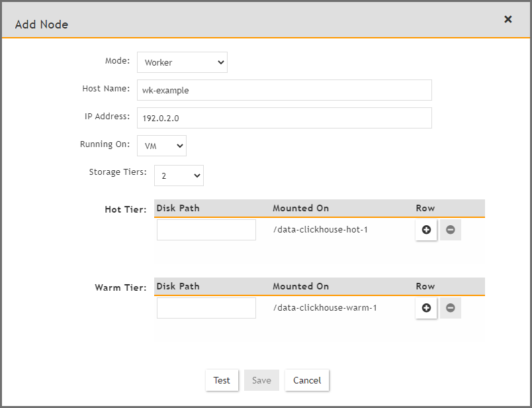Click Cancel to discard the node
This screenshot has width=532, height=408.
point(306,380)
